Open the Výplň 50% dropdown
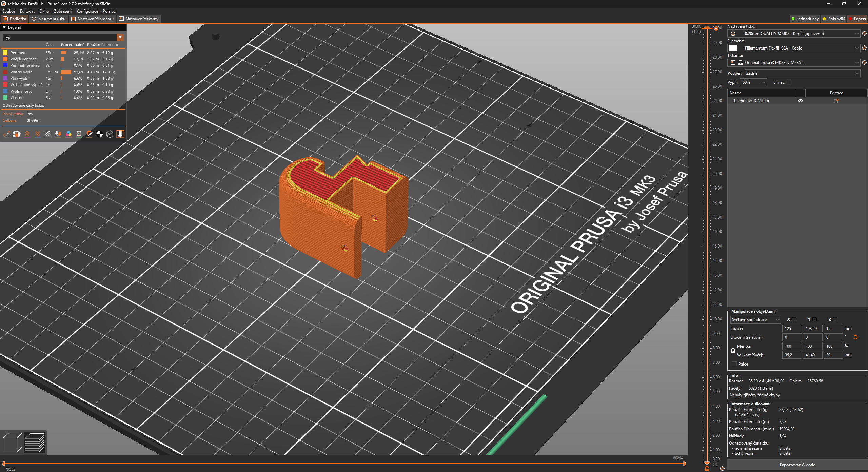Image resolution: width=868 pixels, height=472 pixels. [754, 82]
